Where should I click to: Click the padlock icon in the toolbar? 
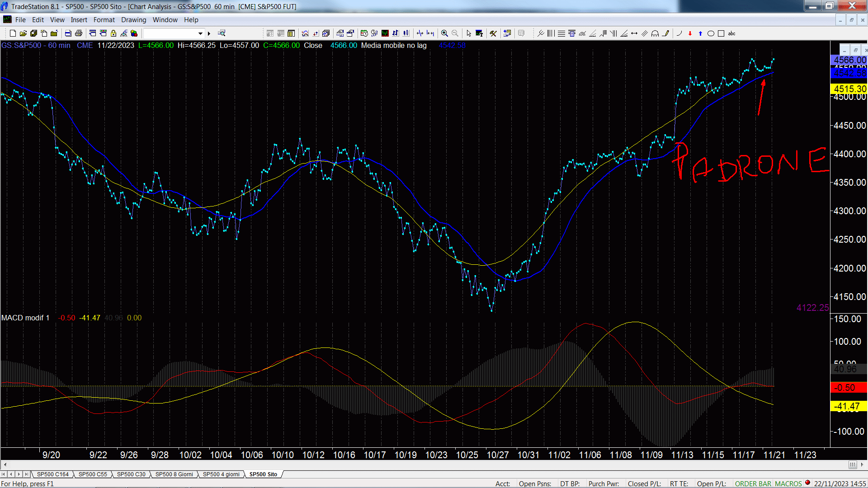tap(113, 33)
